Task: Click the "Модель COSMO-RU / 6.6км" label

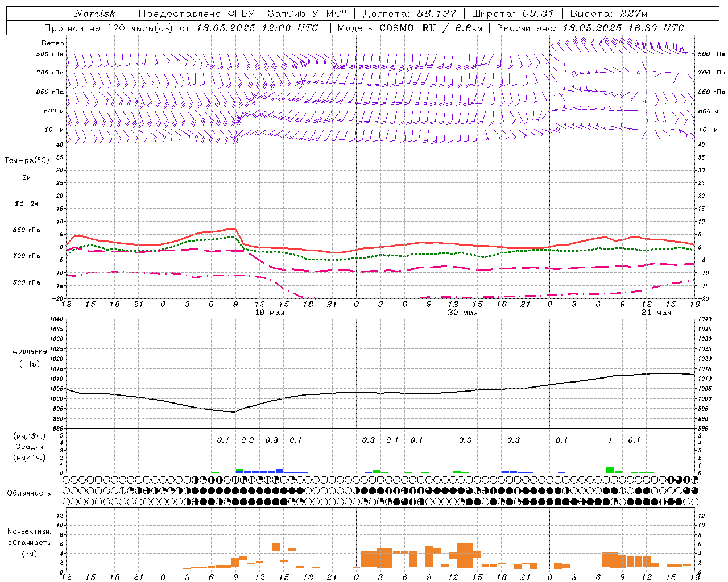Action: (x=411, y=28)
